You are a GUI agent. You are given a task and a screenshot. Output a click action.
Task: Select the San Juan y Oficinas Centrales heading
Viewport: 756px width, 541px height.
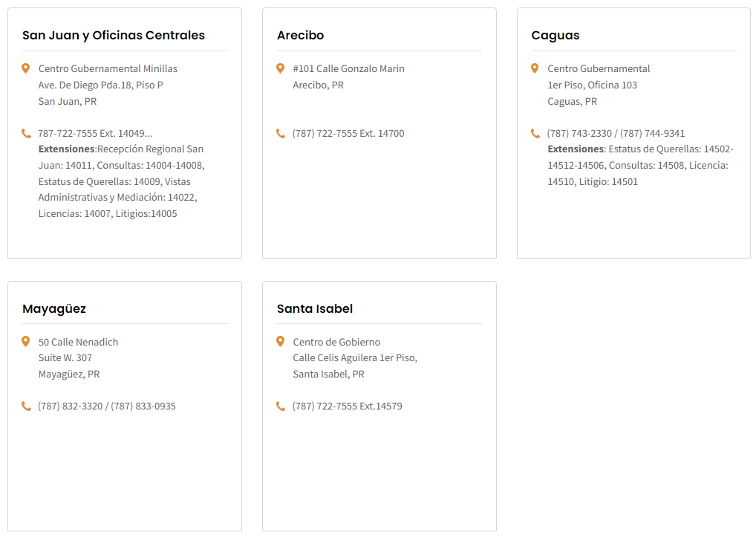point(114,35)
